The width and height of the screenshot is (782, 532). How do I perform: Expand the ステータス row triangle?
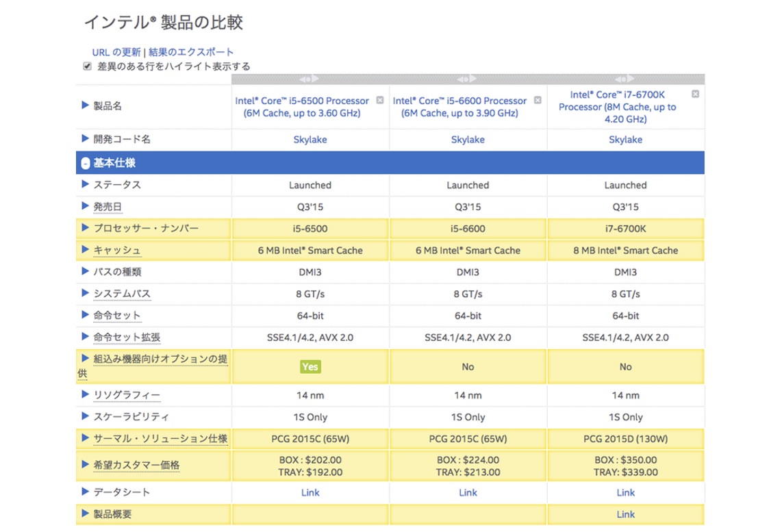86,184
